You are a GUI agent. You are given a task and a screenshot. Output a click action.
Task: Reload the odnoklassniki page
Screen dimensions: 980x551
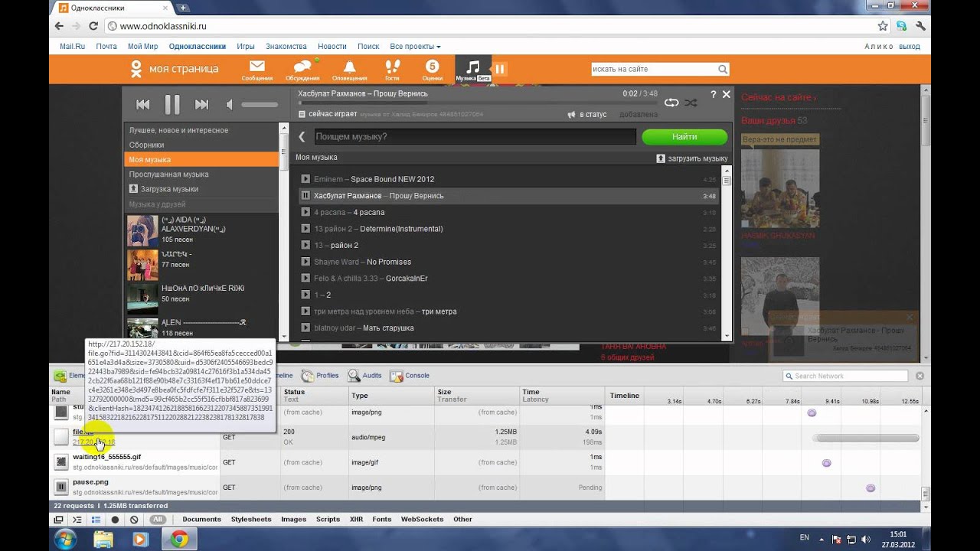click(x=93, y=25)
